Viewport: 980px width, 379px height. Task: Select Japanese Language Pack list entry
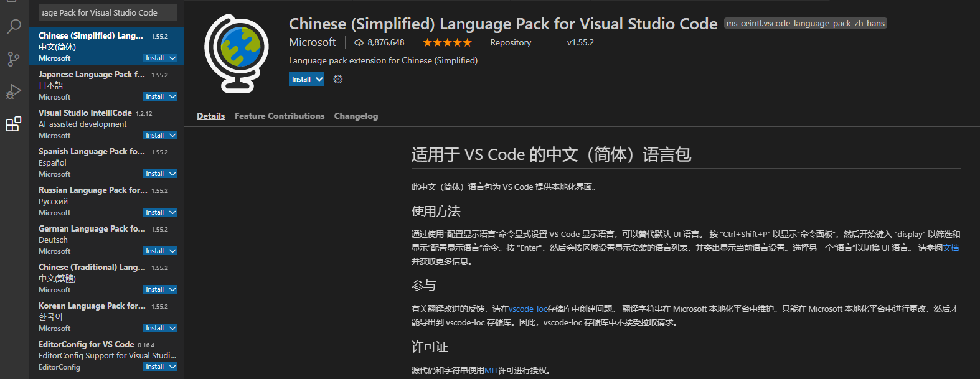[106, 85]
